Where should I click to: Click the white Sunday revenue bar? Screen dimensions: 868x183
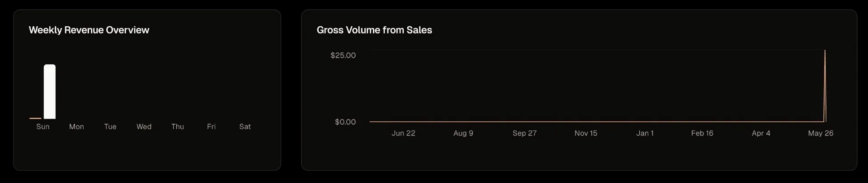[50, 91]
